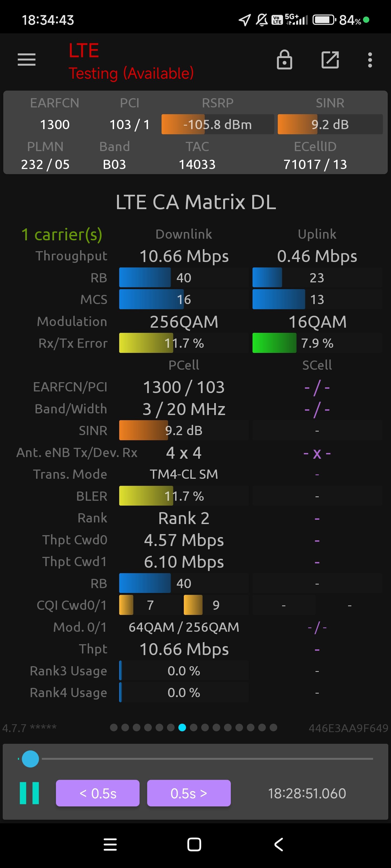Open the three-dot overflow menu
The height and width of the screenshot is (868, 391).
(370, 60)
